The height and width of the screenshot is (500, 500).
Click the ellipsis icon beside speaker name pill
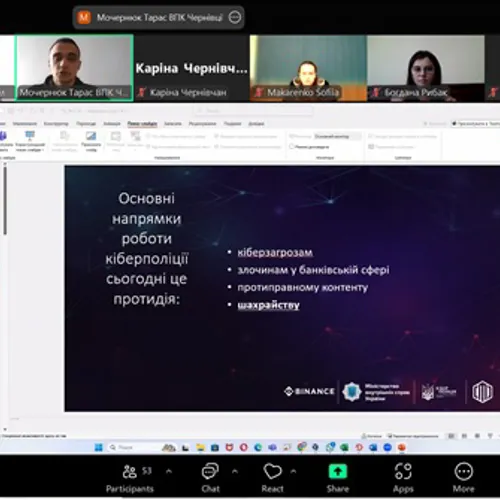click(x=235, y=17)
